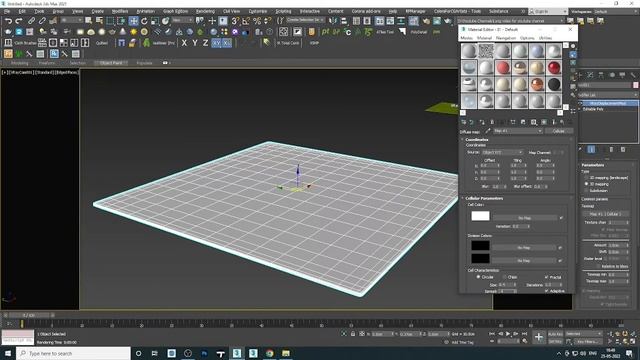
Task: Restrict to Y axis button
Action: pos(195,43)
